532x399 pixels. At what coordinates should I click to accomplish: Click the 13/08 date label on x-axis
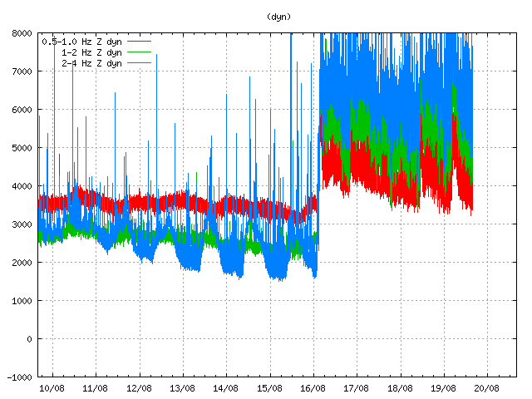tap(182, 387)
